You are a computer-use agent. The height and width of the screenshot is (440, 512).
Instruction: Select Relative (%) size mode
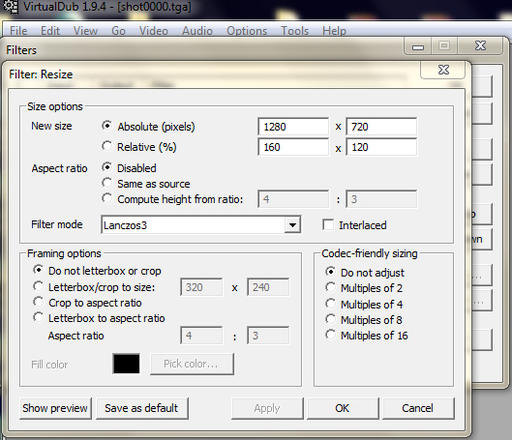[107, 146]
